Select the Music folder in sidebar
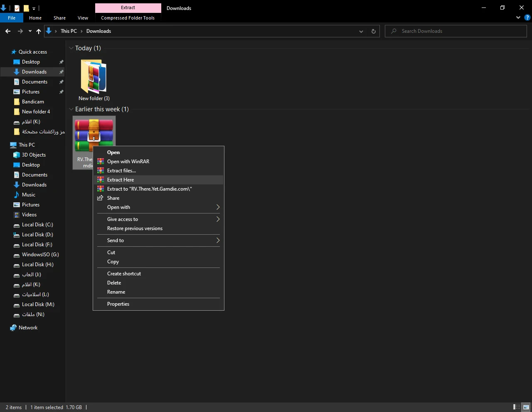The image size is (532, 412). click(28, 195)
